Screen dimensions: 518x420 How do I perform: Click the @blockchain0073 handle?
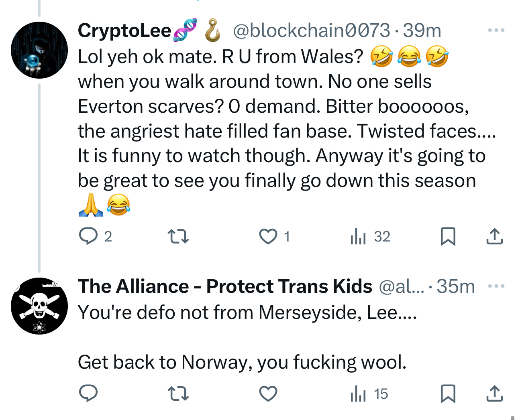[x=311, y=30]
